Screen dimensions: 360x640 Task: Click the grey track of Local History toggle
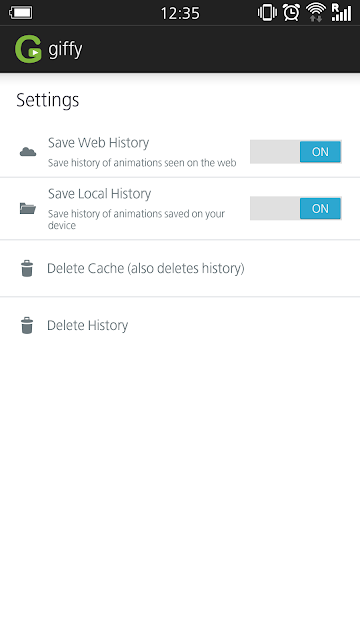275,209
